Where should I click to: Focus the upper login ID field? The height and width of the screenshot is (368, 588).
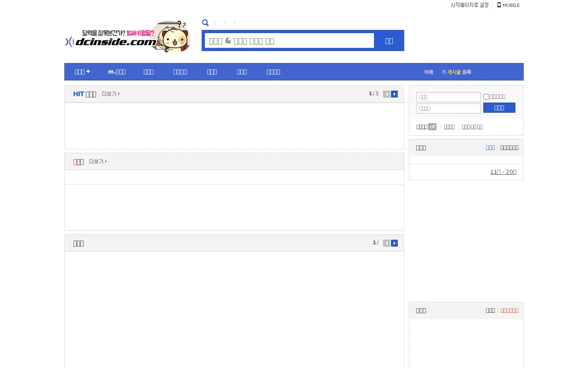tap(449, 97)
